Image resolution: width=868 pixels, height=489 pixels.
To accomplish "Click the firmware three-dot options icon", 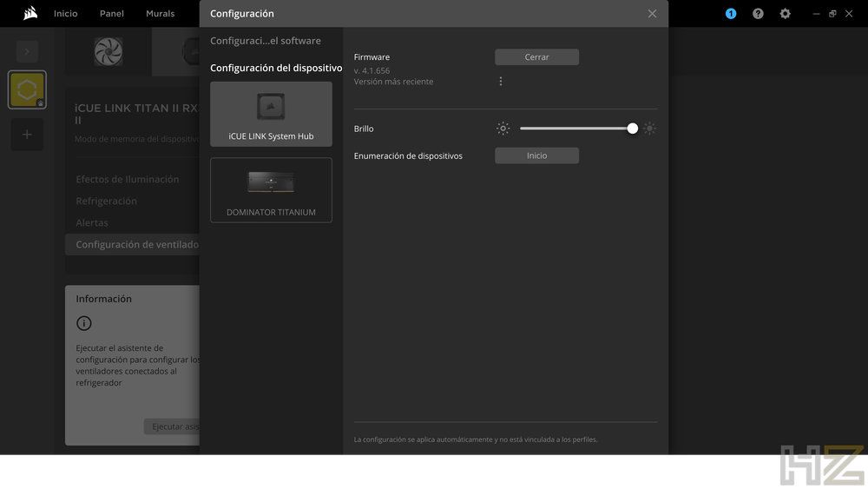I will click(x=501, y=82).
